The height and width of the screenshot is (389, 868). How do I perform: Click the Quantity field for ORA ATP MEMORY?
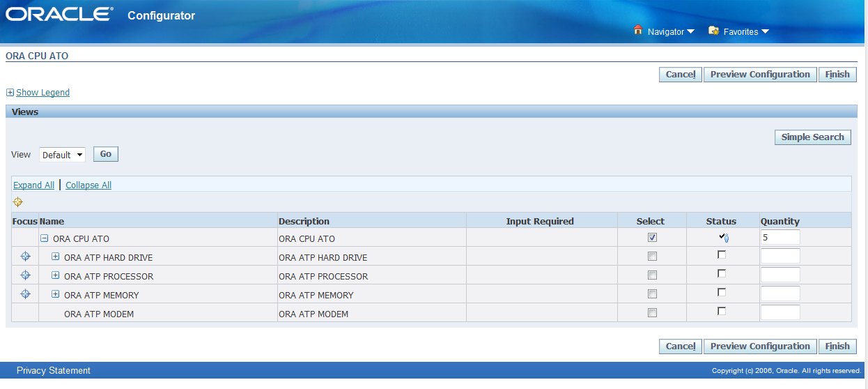click(x=780, y=293)
